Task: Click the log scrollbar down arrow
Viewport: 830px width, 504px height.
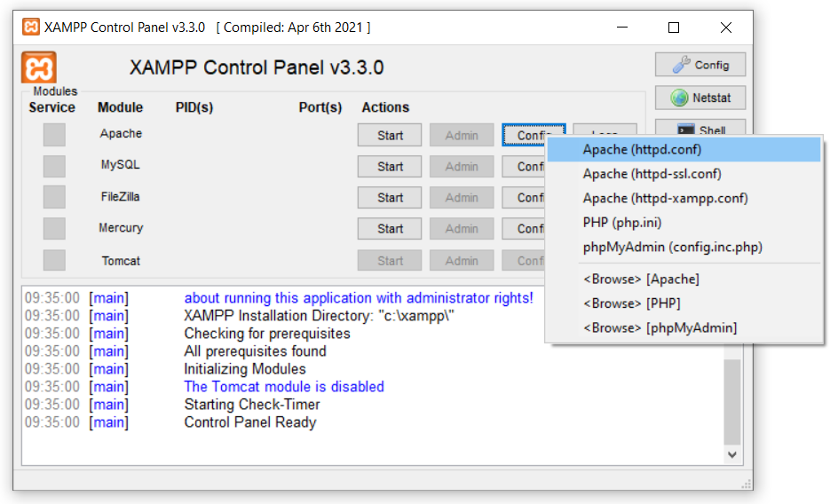Action: click(x=732, y=455)
